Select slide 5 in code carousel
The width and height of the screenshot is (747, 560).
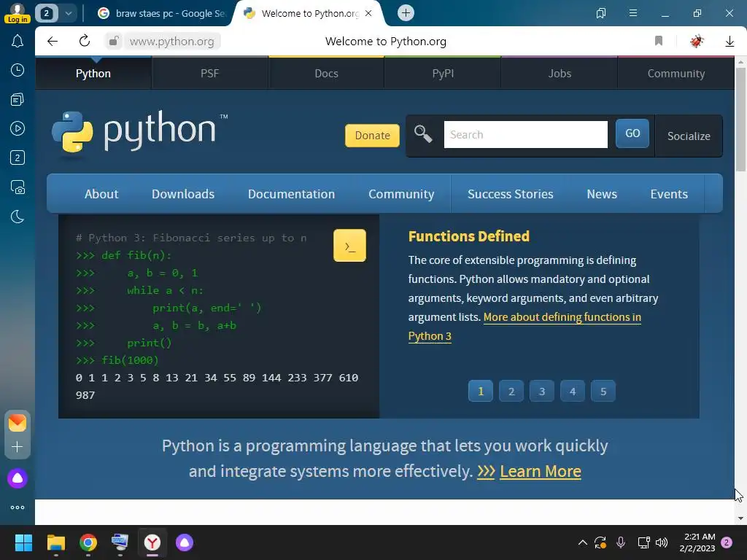click(x=603, y=391)
